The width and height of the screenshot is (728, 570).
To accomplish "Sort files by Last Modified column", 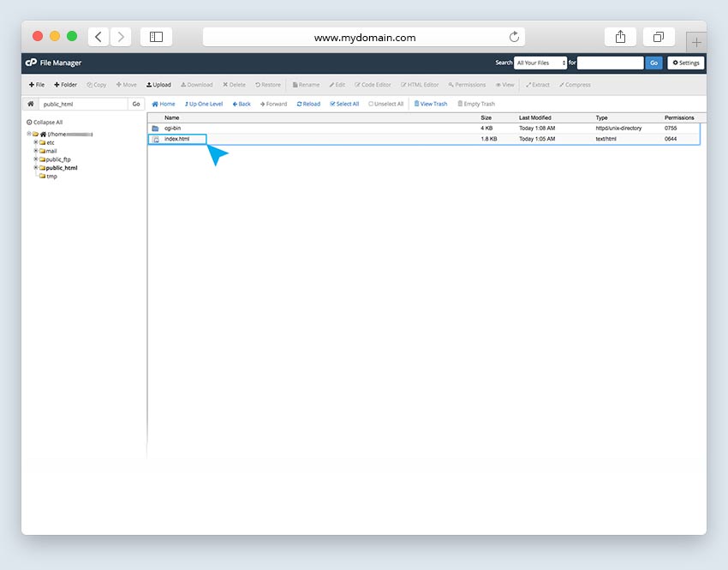I will pyautogui.click(x=534, y=117).
